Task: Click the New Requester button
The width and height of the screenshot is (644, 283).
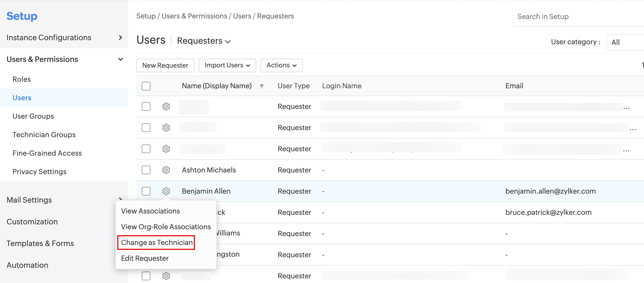Action: (165, 65)
